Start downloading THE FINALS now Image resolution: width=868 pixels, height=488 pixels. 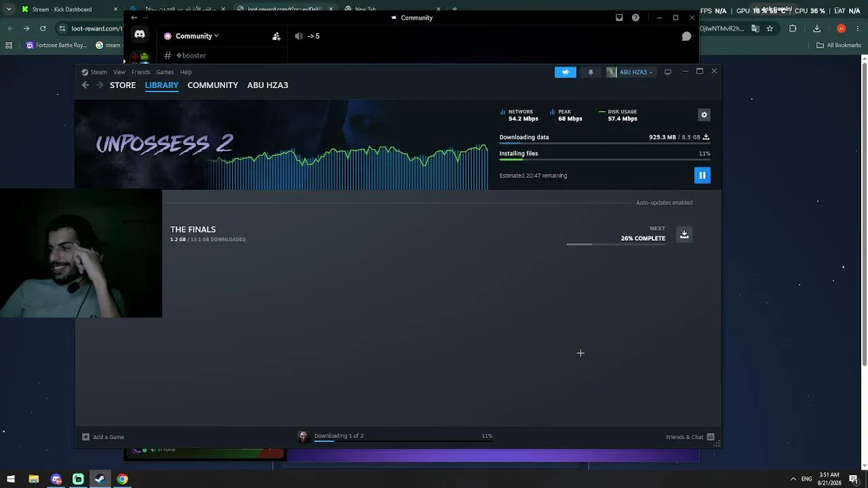click(x=684, y=235)
